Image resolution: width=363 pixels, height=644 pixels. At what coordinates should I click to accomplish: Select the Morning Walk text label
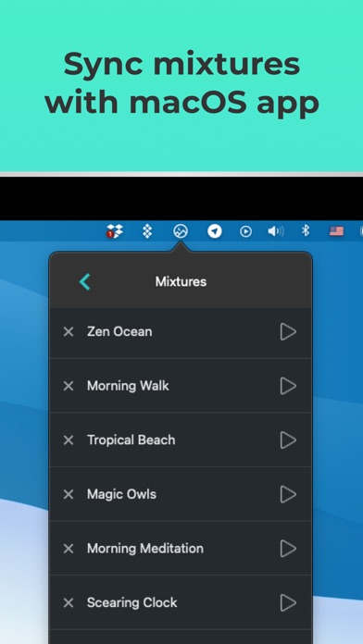(128, 386)
